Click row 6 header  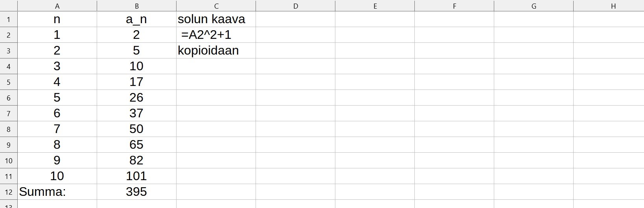[x=9, y=98]
